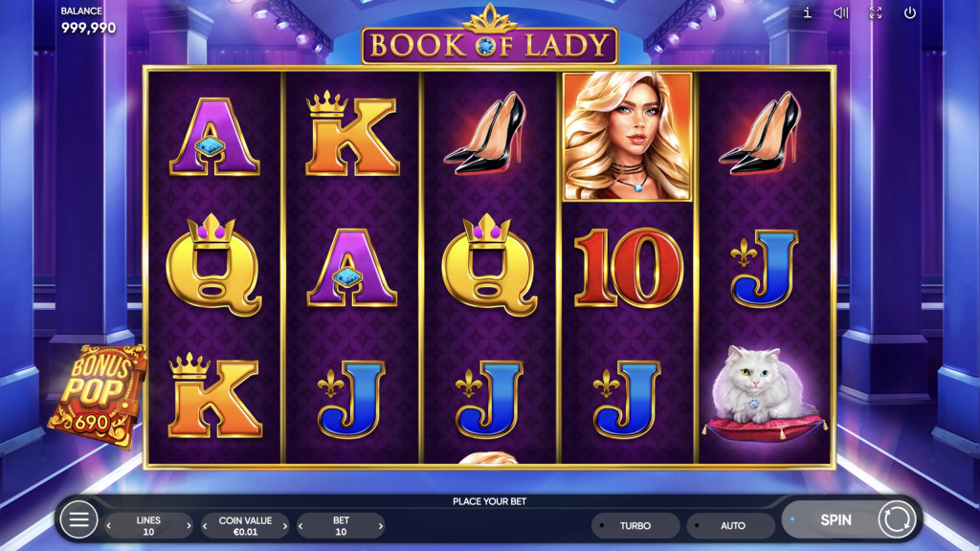Open the info paytable icon
The image size is (980, 551).
click(x=807, y=12)
